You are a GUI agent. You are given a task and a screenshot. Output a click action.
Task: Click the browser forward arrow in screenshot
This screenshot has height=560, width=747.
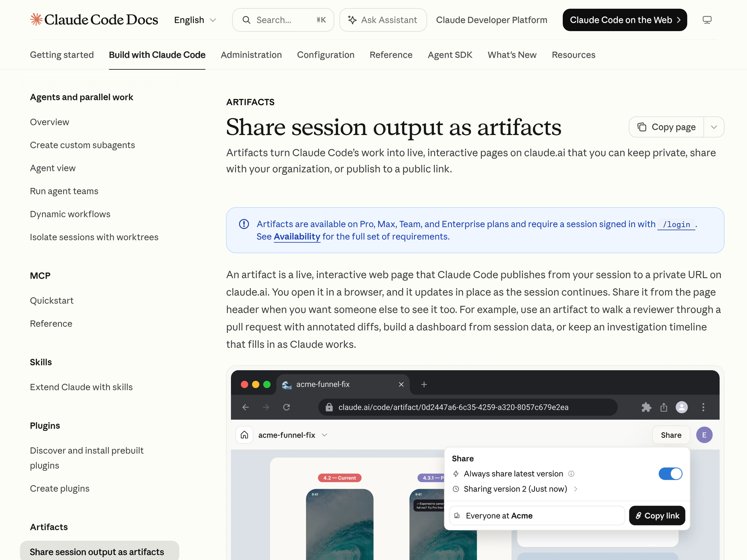tap(266, 408)
